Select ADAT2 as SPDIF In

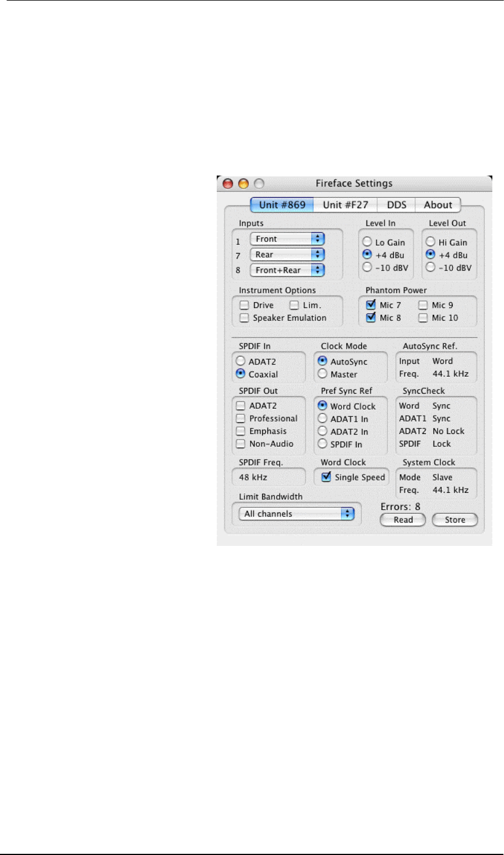click(x=241, y=361)
